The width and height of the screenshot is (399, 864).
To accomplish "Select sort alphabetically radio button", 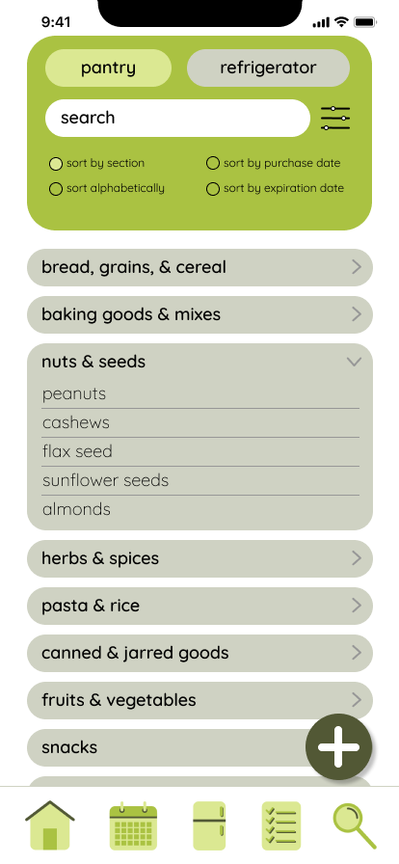I will point(56,189).
